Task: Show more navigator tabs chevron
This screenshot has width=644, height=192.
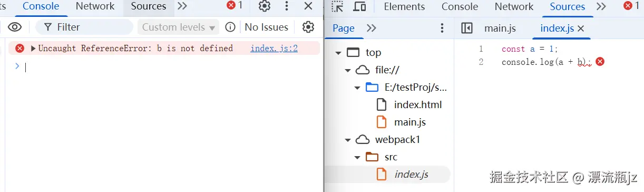Action: pyautogui.click(x=372, y=28)
